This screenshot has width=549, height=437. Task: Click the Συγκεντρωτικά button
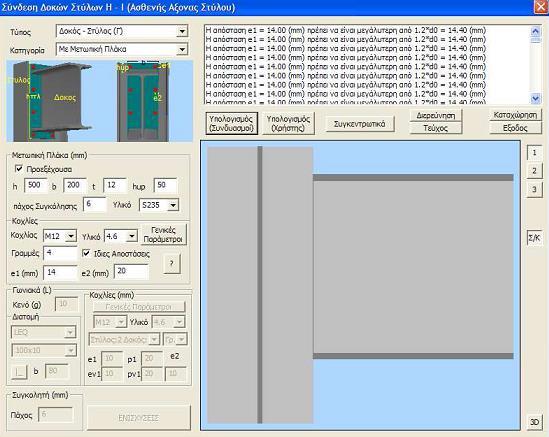coord(360,124)
